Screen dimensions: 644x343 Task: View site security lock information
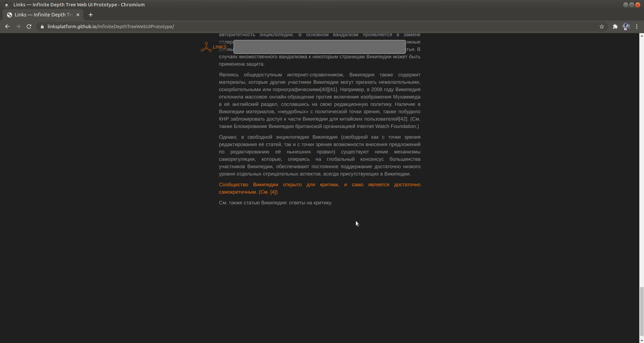(x=42, y=26)
